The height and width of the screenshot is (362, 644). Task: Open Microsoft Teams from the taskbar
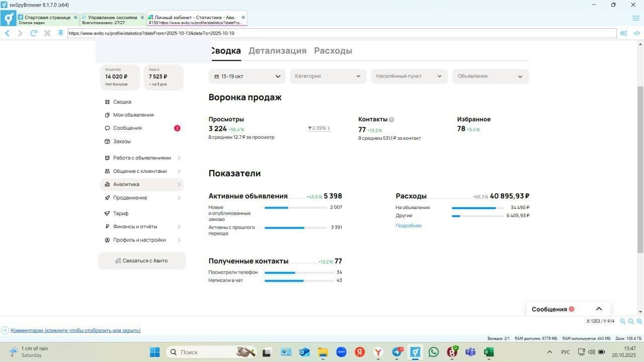click(470, 352)
